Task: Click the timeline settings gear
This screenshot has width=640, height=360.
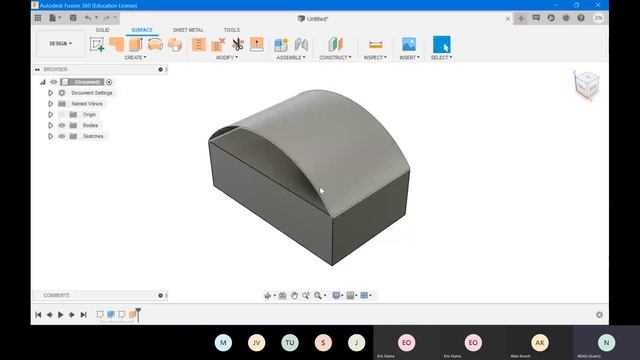Action: (599, 315)
